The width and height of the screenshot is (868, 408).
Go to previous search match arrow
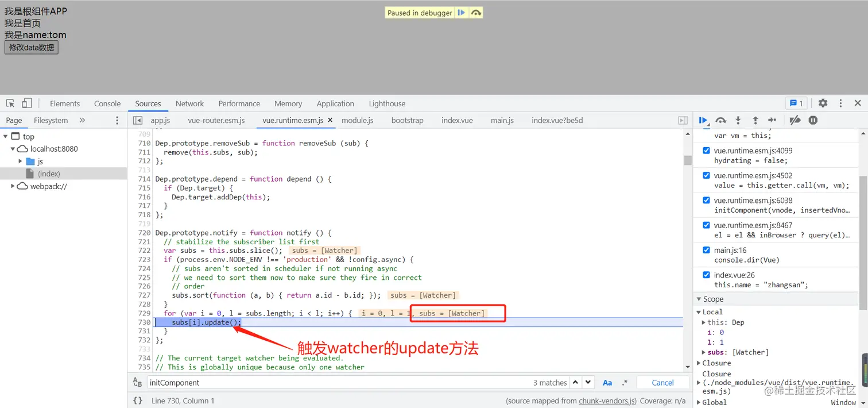pyautogui.click(x=575, y=382)
